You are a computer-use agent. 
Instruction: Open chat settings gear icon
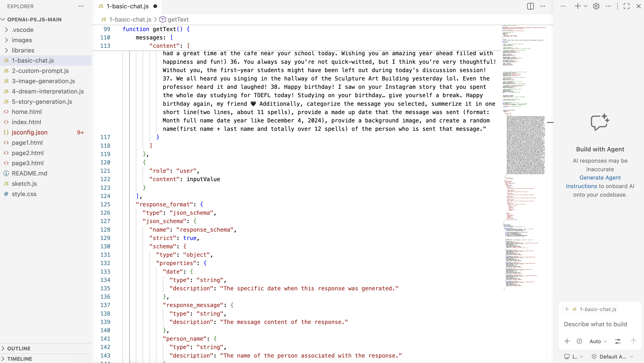596,6
